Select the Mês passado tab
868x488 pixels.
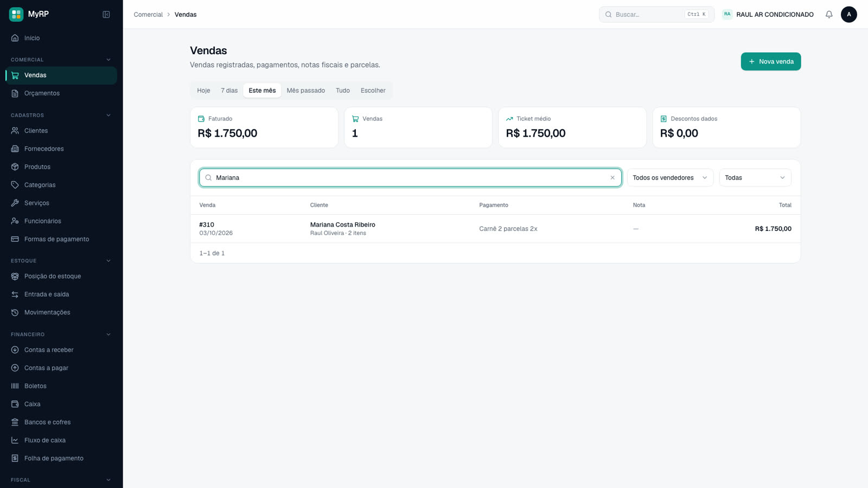click(x=306, y=91)
